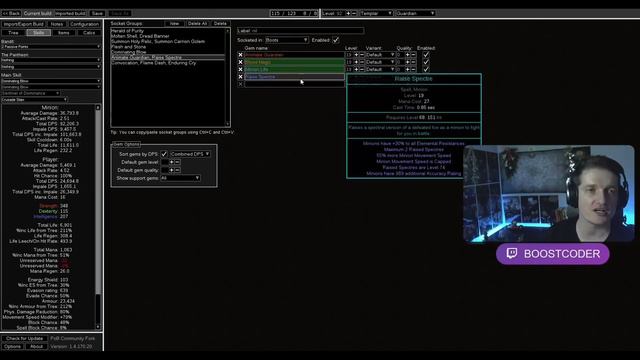
Task: Increase character level with top bar plus
Action: (348, 13)
